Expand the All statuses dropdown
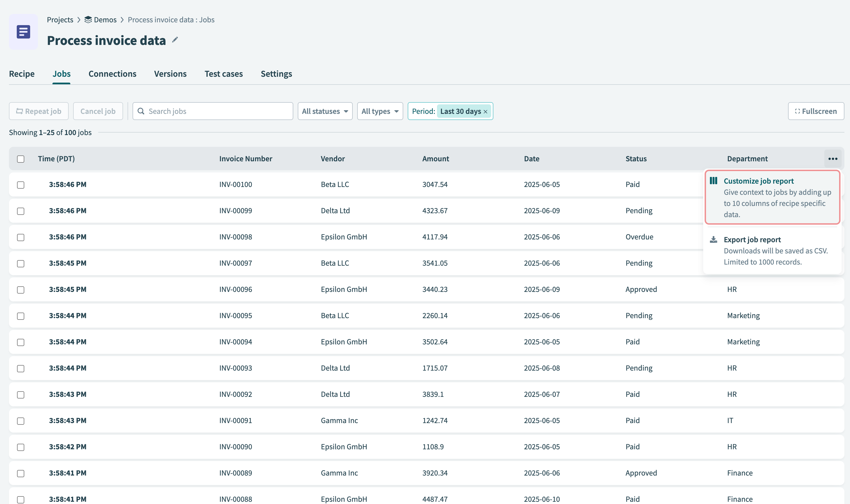The height and width of the screenshot is (504, 850). click(325, 111)
